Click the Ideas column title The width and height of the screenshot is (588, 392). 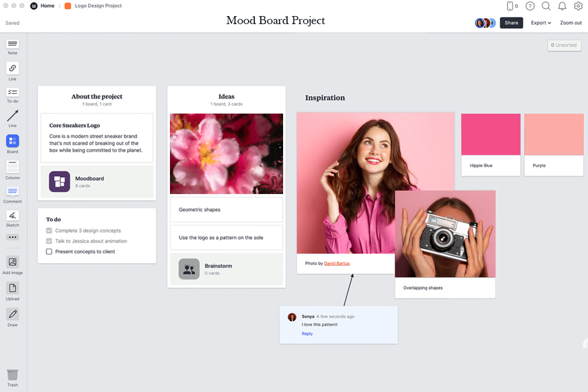click(x=226, y=96)
